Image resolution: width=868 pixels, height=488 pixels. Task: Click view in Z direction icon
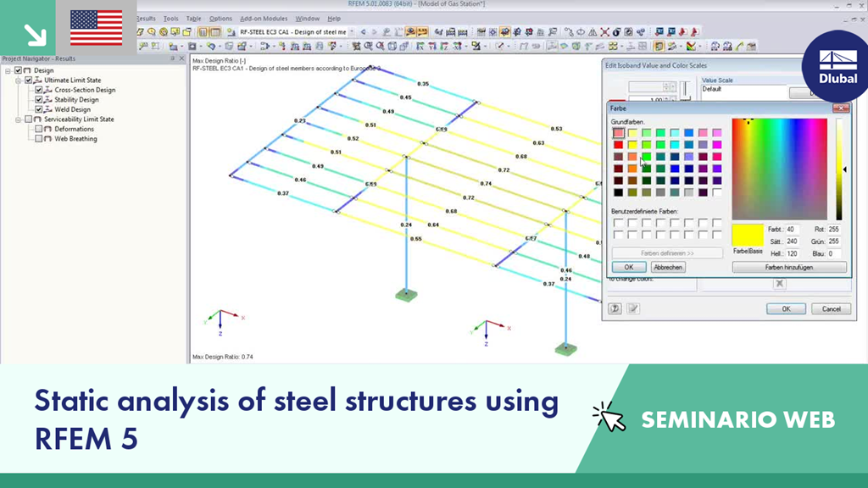(444, 47)
